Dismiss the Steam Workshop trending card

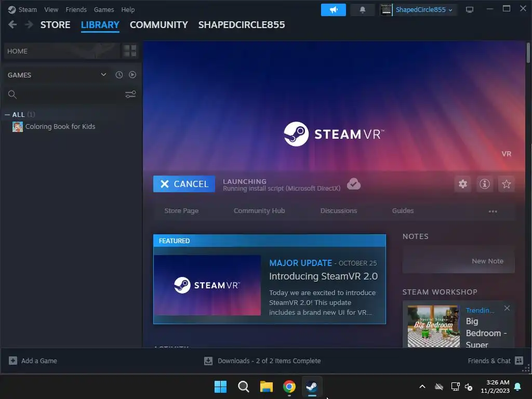point(507,308)
